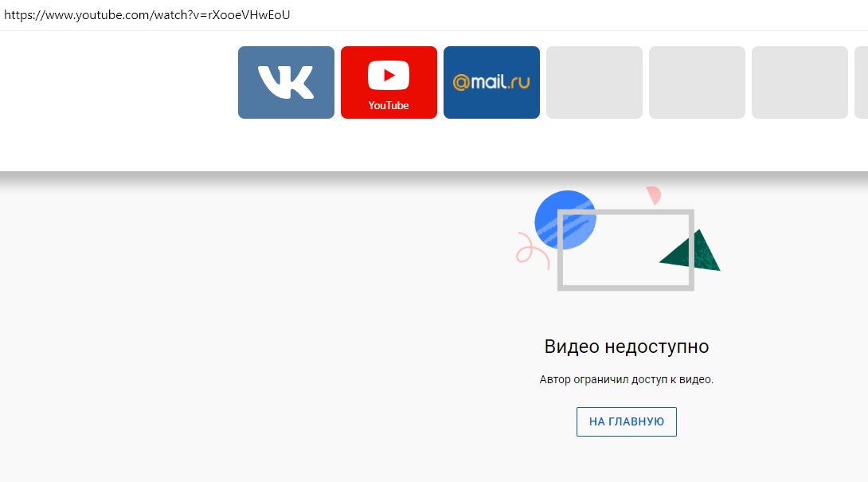Click the white VK letters logo
The height and width of the screenshot is (482, 868).
(x=286, y=83)
